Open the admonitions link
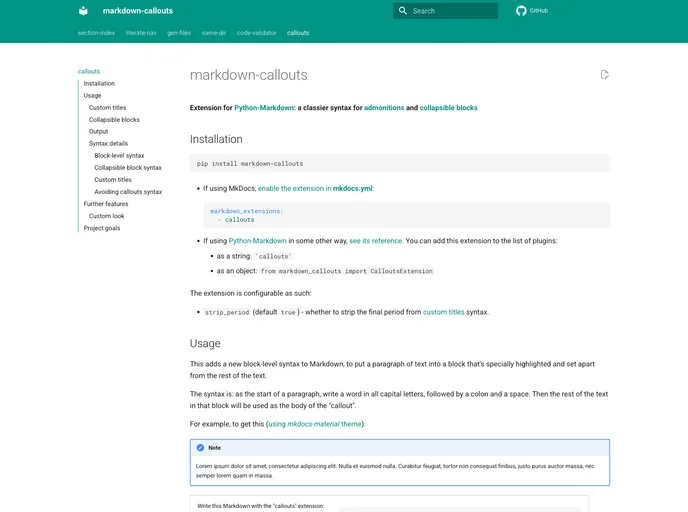This screenshot has width=688, height=512. point(384,107)
